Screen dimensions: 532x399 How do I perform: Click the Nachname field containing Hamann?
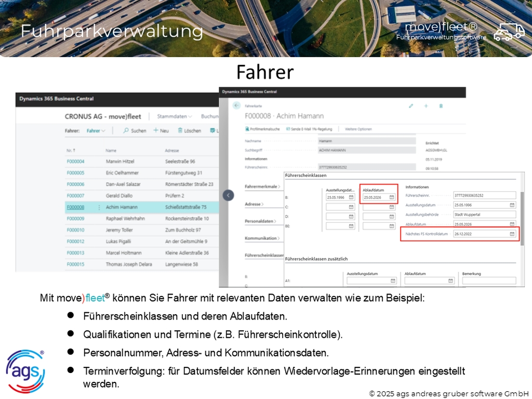click(367, 141)
